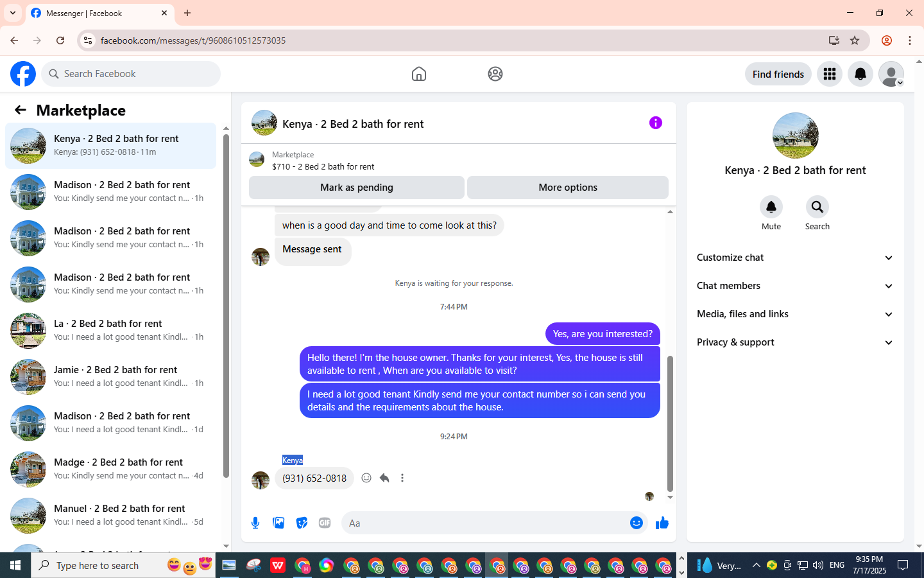Click the install app icon in address bar

834,40
